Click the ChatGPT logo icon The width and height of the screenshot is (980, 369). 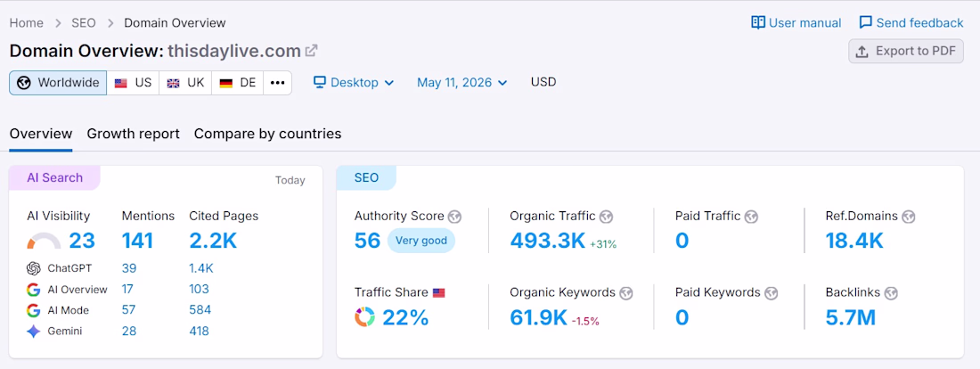(x=34, y=268)
